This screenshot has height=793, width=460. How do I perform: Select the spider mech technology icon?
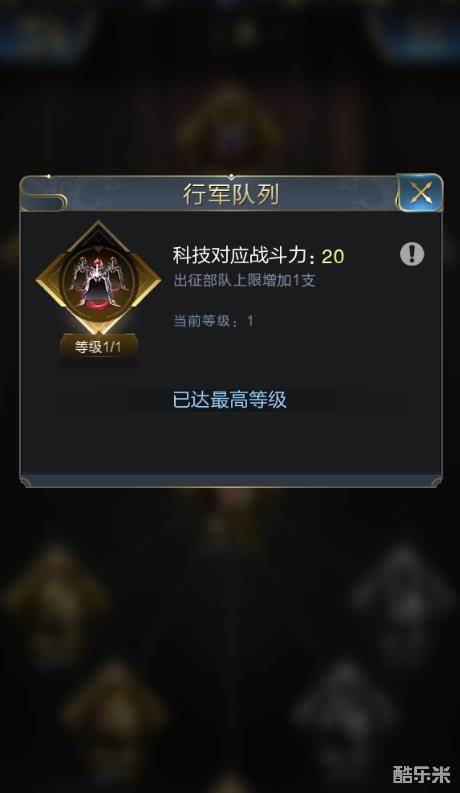tap(98, 279)
